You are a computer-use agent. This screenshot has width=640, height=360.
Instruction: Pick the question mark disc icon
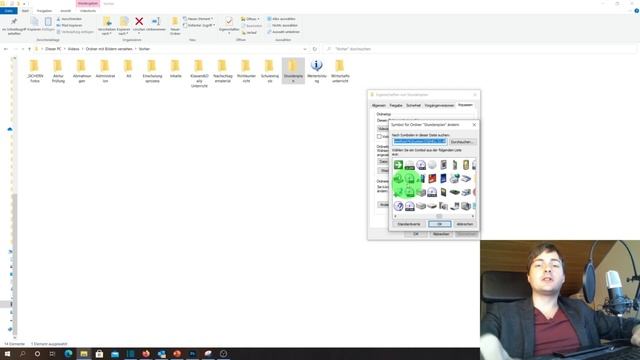398,206
